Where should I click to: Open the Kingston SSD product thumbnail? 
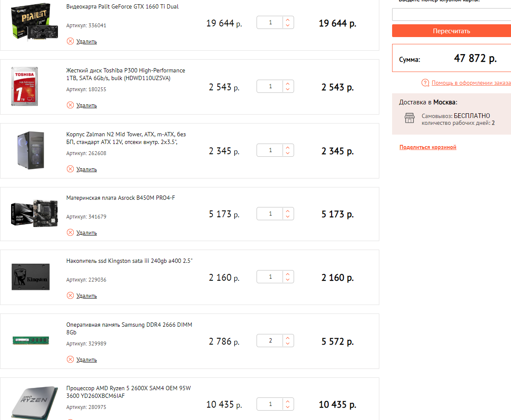[30, 277]
